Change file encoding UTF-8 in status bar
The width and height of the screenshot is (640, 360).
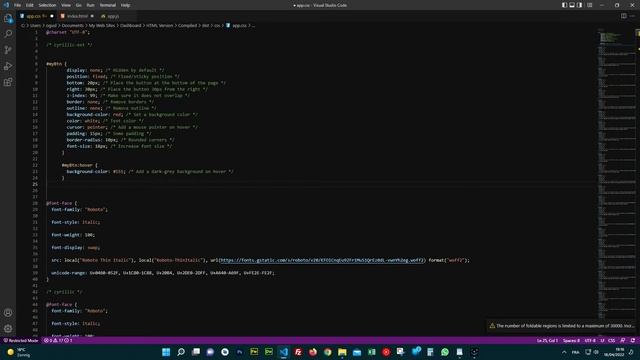[x=590, y=340]
